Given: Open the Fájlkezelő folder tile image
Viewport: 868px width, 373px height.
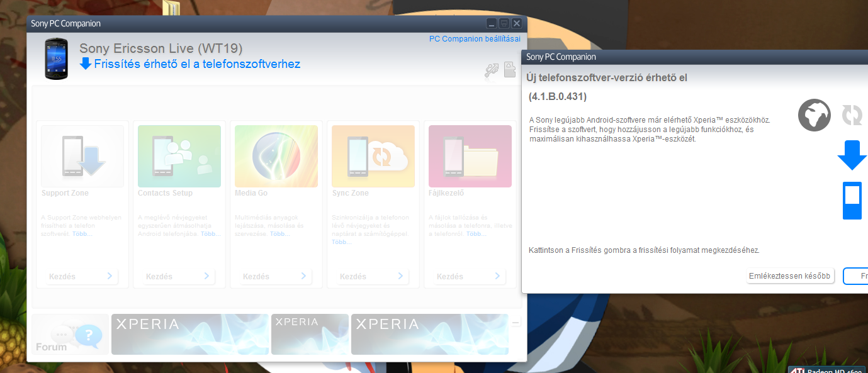Looking at the screenshot, I should [470, 156].
